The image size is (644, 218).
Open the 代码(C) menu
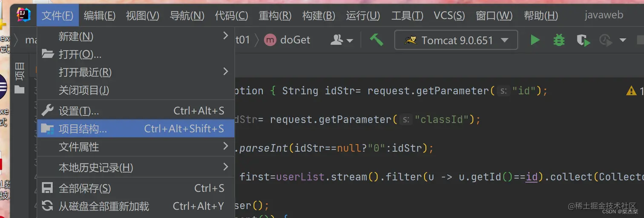(x=231, y=16)
